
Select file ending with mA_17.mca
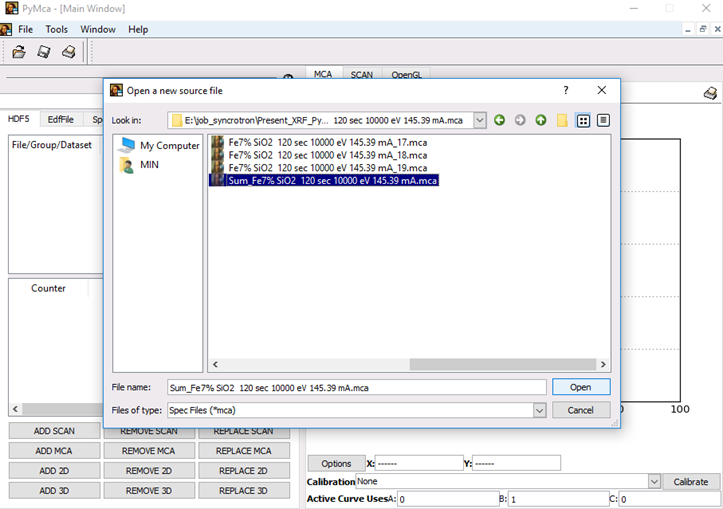click(319, 142)
